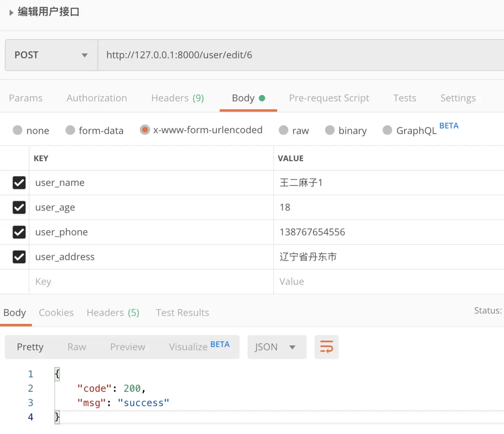The image size is (504, 434).
Task: Click the Status: label in response bar
Action: pyautogui.click(x=488, y=311)
